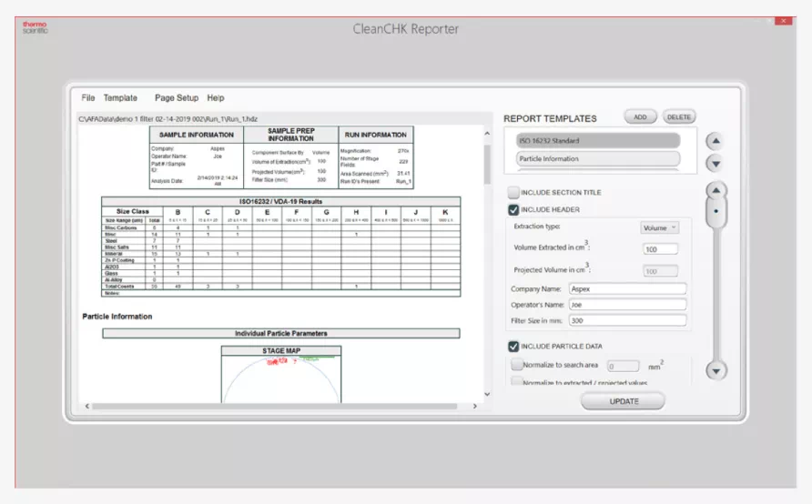
Task: Select the Particle Information template
Action: (597, 159)
